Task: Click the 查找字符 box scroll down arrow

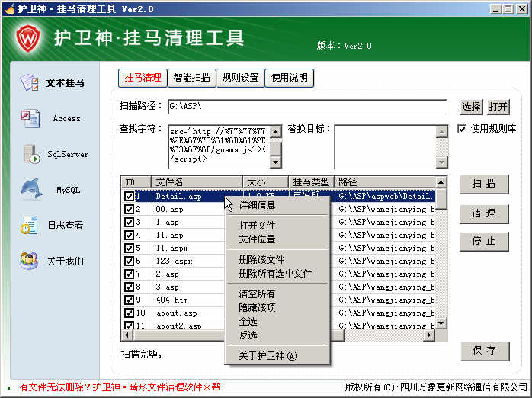Action: click(x=276, y=162)
